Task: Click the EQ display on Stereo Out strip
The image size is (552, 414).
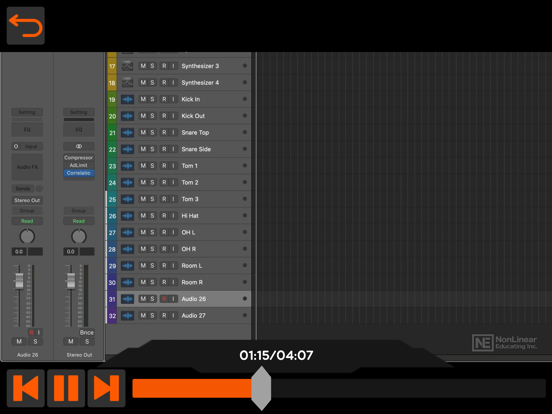Action: click(x=79, y=130)
